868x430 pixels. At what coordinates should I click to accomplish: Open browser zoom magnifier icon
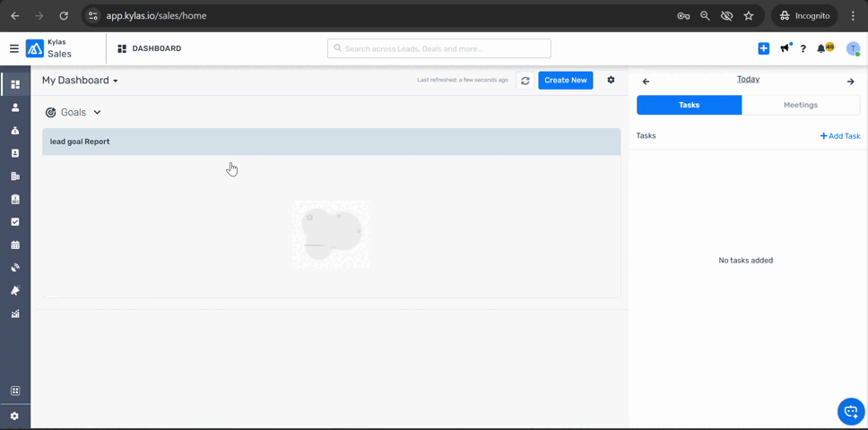[x=705, y=15]
